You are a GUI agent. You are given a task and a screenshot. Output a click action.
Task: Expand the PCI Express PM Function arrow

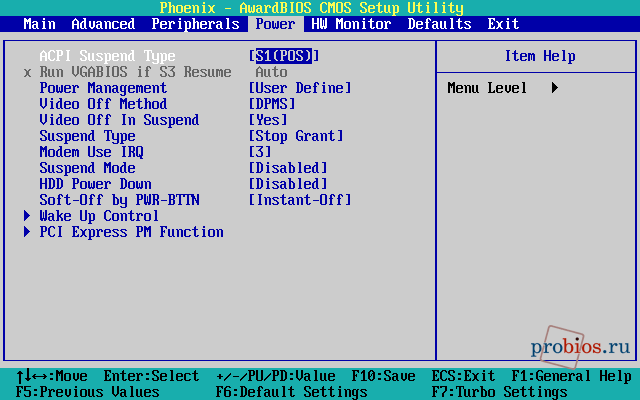pyautogui.click(x=27, y=232)
